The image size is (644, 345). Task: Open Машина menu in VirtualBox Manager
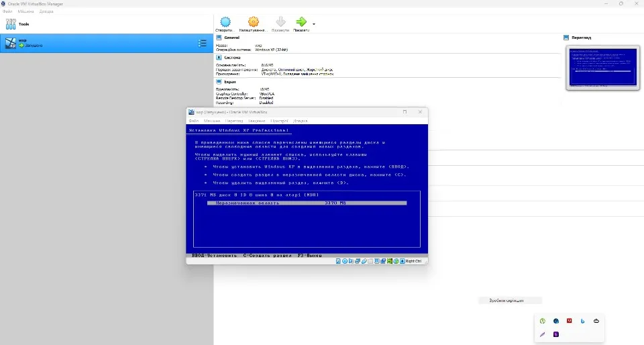coord(26,11)
